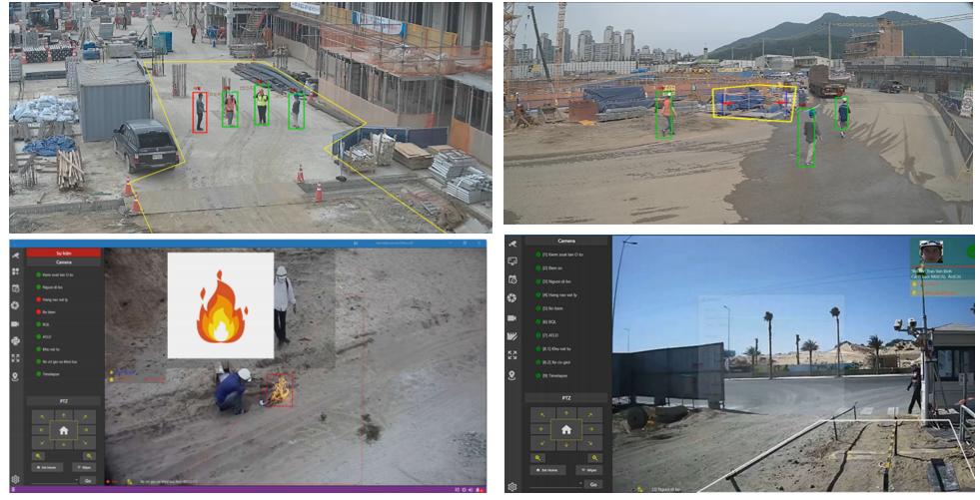This screenshot has height=500, width=980.
Task: Click Wiper button in fire-detection window
Action: [x=82, y=466]
